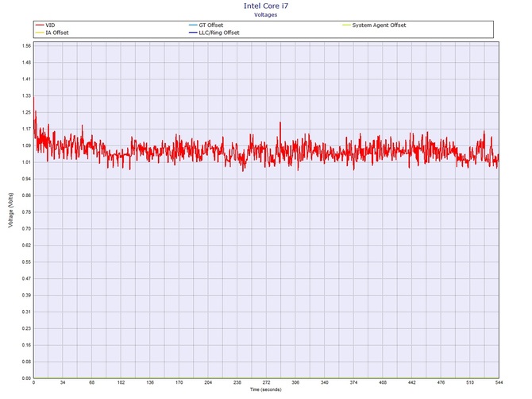Click the LLC/Ring Offset legend entry

(x=214, y=33)
